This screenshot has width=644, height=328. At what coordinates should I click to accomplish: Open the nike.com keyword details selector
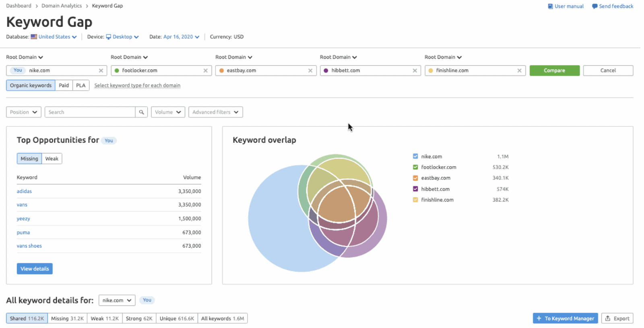click(x=117, y=300)
